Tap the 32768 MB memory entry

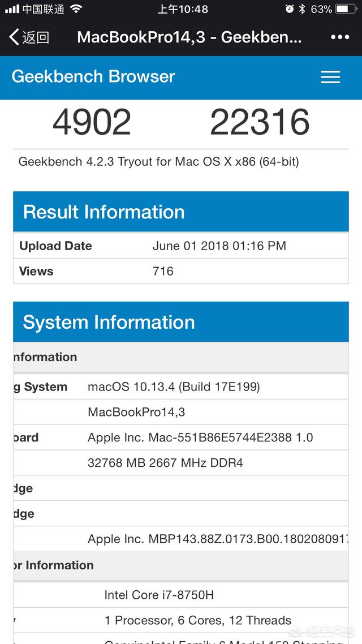click(x=165, y=463)
